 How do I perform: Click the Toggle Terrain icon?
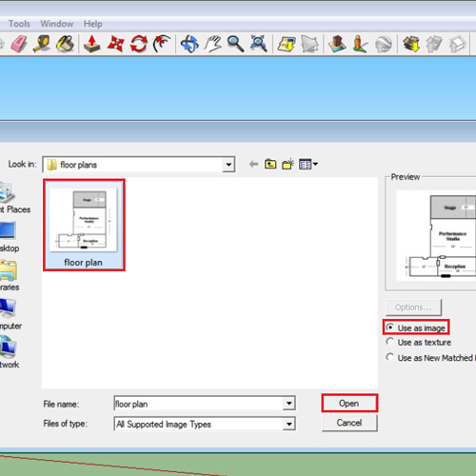pos(309,44)
